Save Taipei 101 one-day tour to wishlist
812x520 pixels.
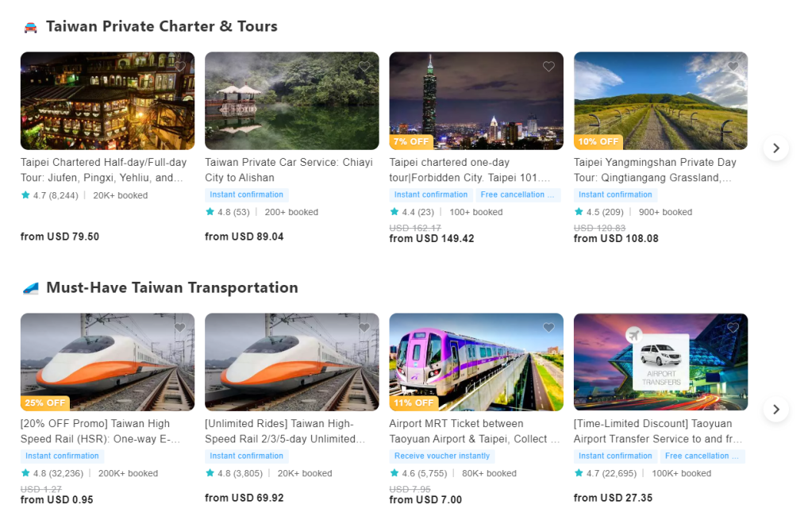click(x=548, y=67)
